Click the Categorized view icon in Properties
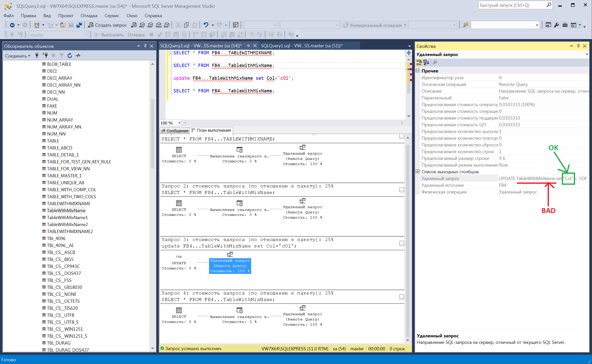This screenshot has height=364, width=592. (x=419, y=62)
